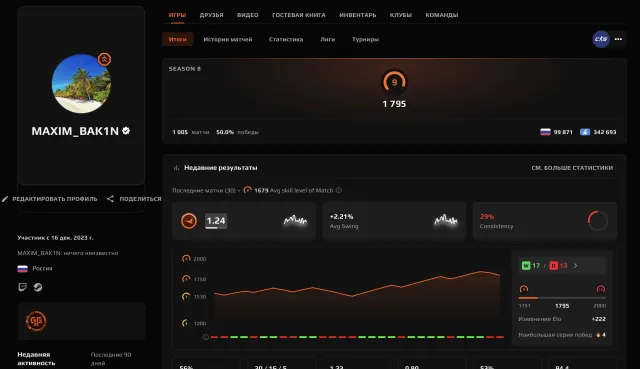640x369 pixels.
Task: Click the +222 Elo change value
Action: tap(599, 319)
